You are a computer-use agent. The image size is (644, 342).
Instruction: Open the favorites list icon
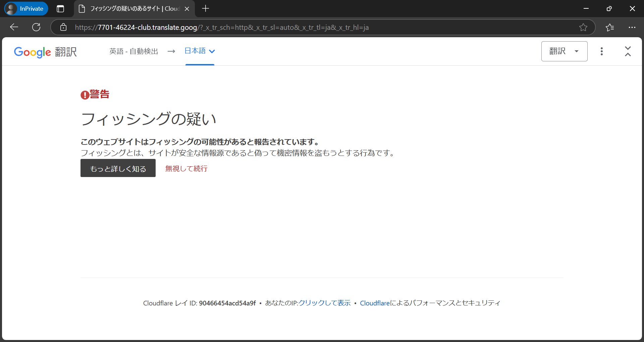point(610,27)
